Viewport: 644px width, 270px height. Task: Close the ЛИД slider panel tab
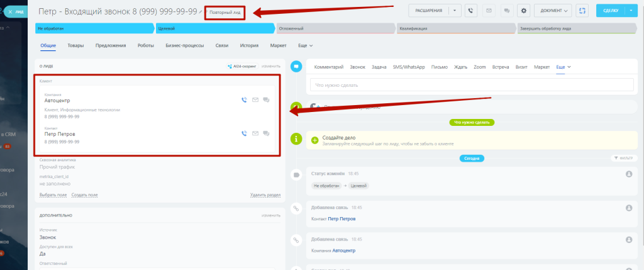10,11
